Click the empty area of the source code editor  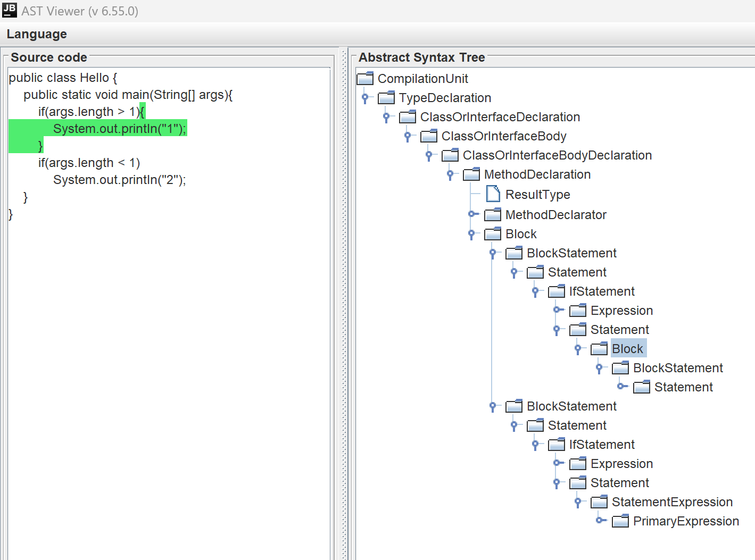click(169, 388)
